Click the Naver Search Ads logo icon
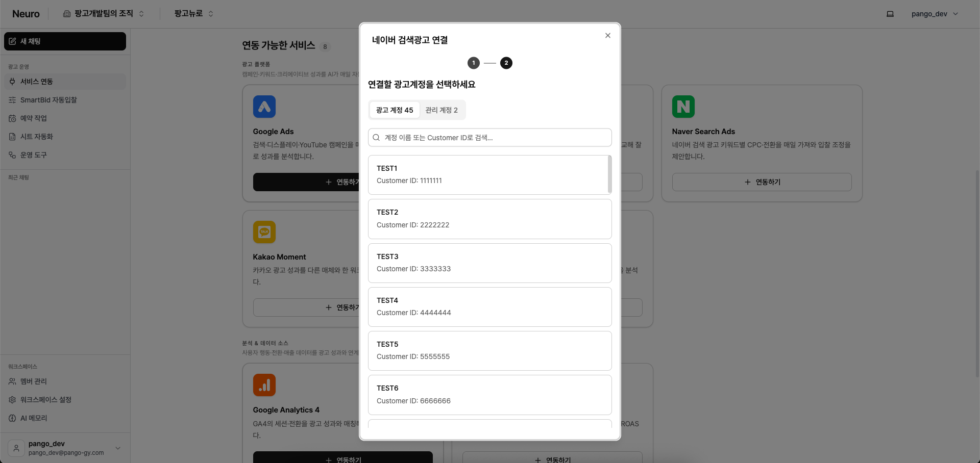This screenshot has height=463, width=980. click(x=683, y=107)
